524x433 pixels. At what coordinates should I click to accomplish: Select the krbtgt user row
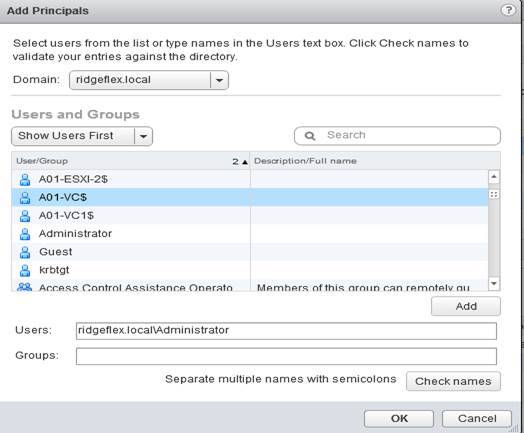pyautogui.click(x=250, y=270)
